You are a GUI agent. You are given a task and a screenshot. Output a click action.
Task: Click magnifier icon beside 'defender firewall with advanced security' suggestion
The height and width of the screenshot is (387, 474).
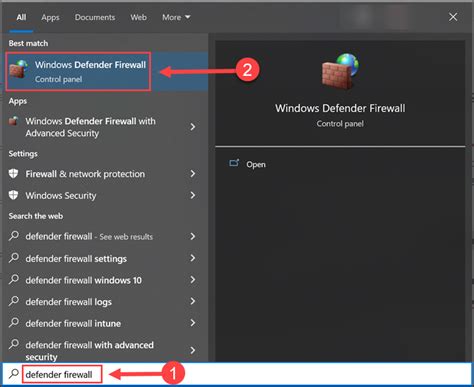click(x=14, y=344)
